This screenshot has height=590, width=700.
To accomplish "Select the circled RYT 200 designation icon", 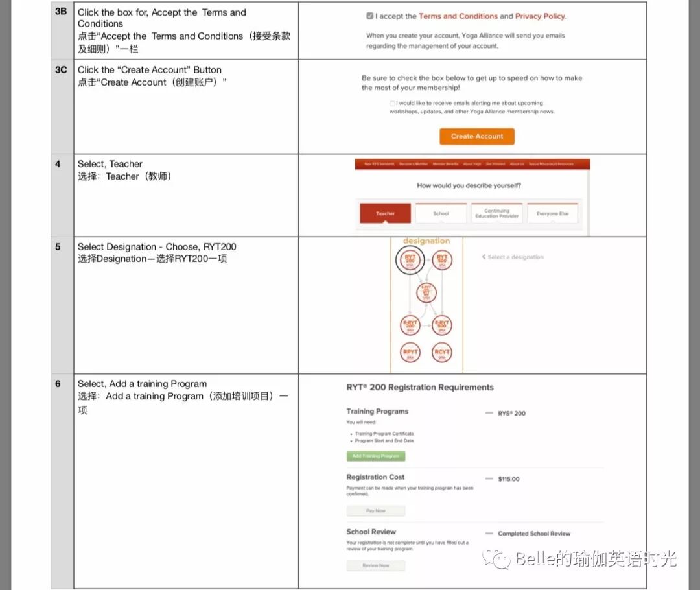I will click(410, 260).
